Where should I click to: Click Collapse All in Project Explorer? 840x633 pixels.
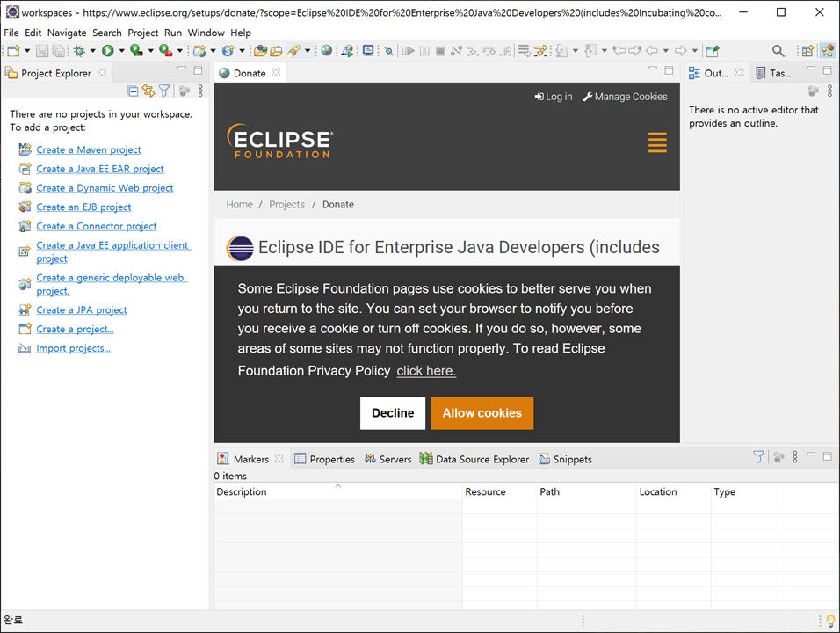coord(133,91)
